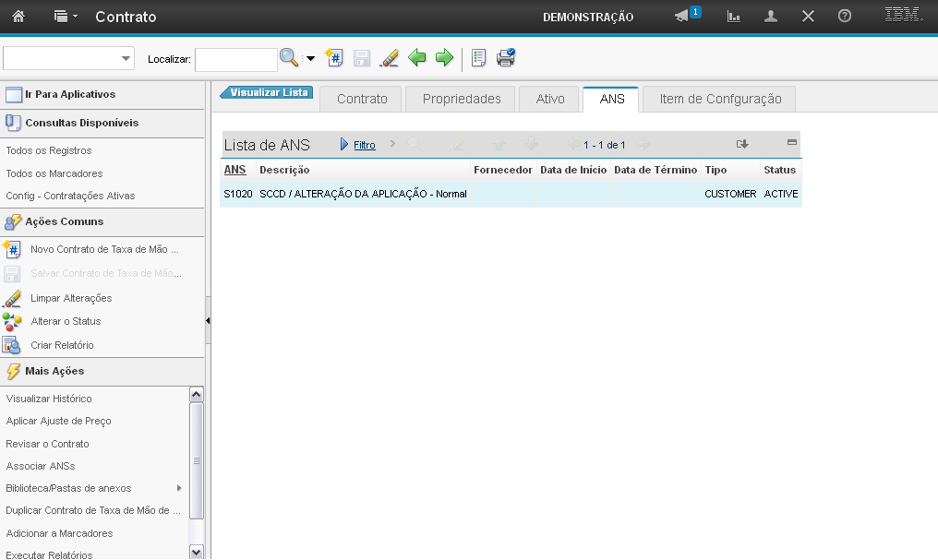Switch to the Propriedades tab

(x=462, y=99)
